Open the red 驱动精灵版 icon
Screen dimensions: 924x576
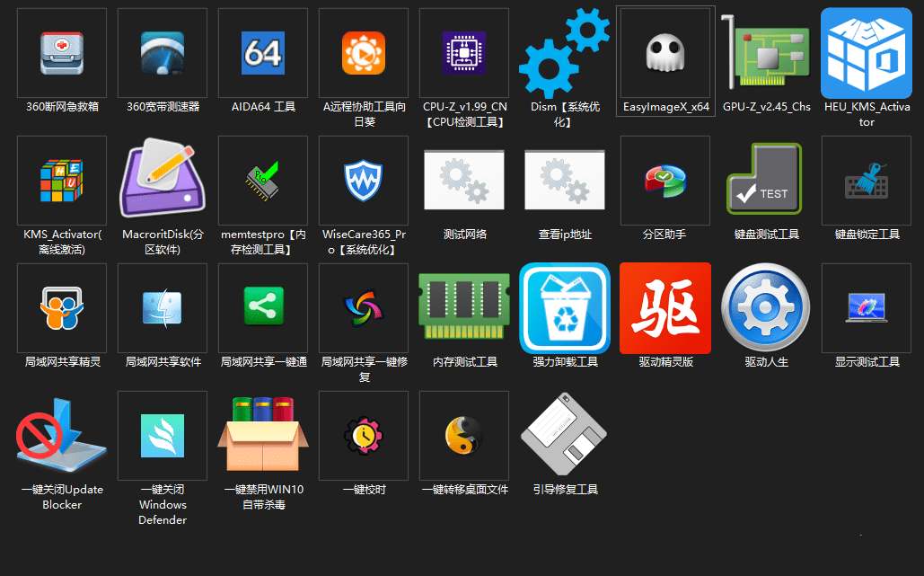coord(665,308)
